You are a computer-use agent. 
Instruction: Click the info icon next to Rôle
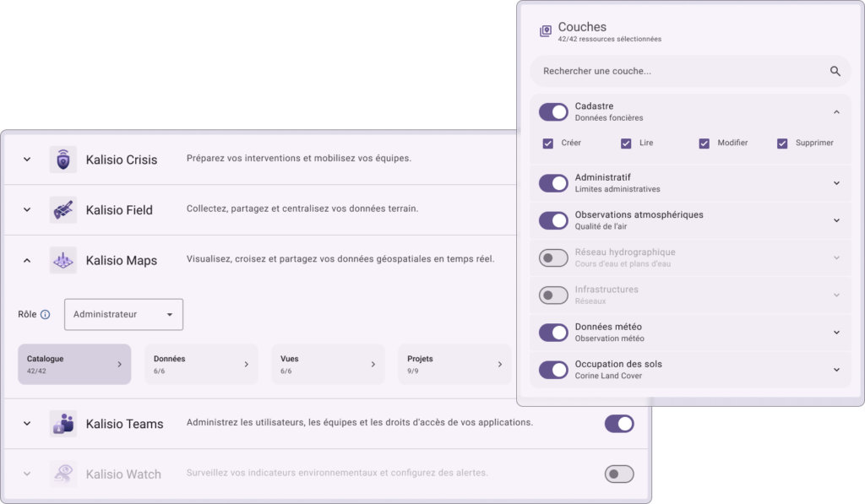(x=46, y=314)
